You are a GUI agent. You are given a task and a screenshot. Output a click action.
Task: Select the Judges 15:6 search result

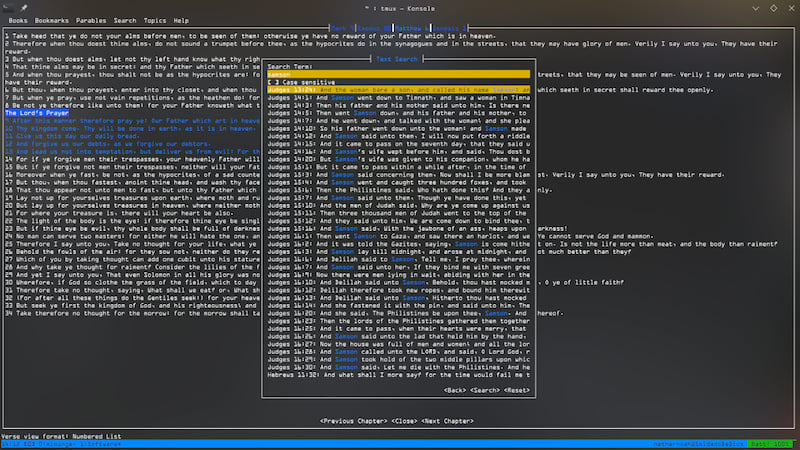pos(398,190)
